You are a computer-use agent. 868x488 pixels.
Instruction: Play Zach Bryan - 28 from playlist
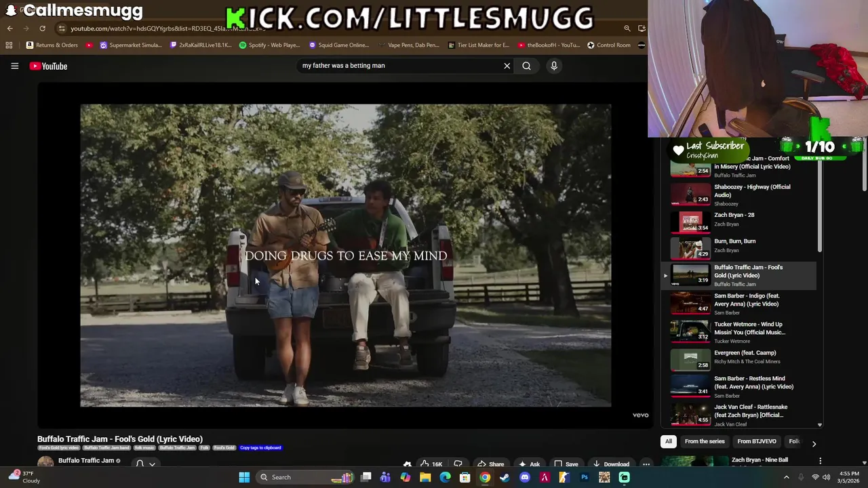coord(739,222)
